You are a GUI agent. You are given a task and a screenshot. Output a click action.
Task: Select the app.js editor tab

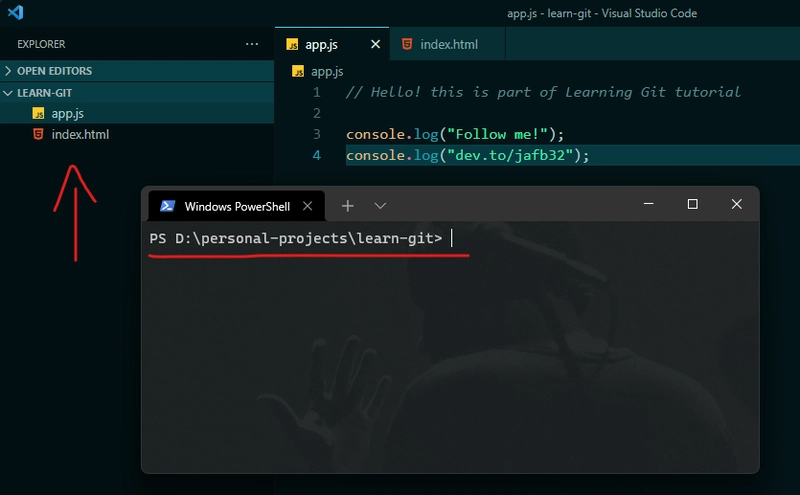click(x=322, y=44)
